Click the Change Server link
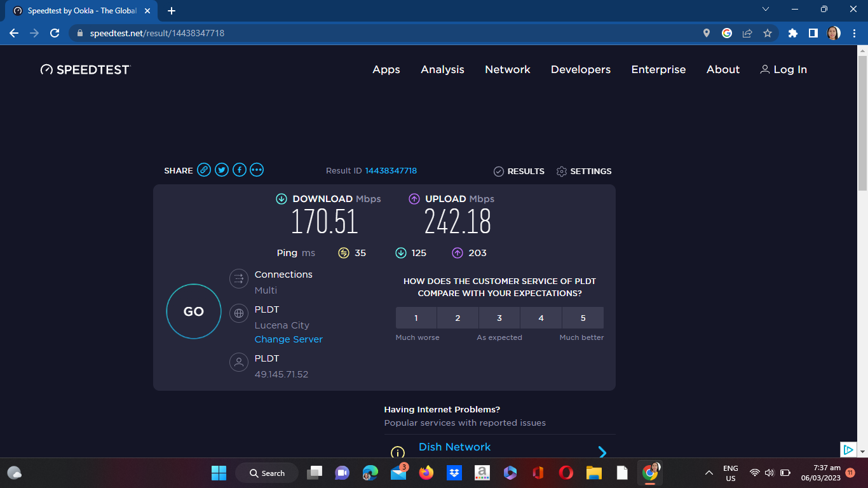 pyautogui.click(x=288, y=339)
